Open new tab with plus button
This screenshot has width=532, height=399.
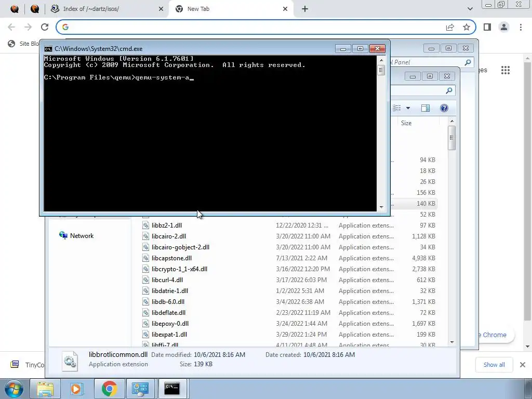coord(304,9)
